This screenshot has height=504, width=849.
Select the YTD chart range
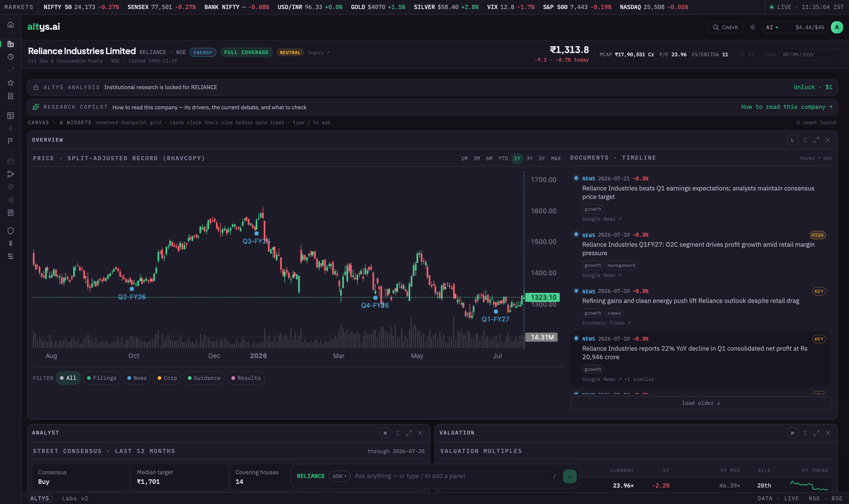click(503, 158)
